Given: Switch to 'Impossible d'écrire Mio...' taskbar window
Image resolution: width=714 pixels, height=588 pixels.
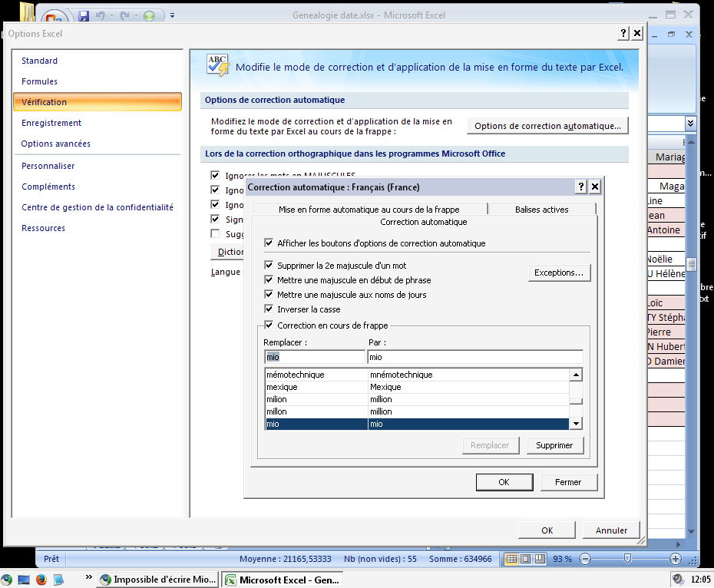Looking at the screenshot, I should [157, 580].
